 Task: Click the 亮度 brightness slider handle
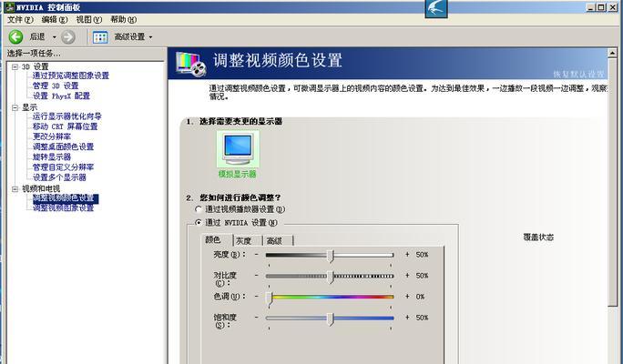coord(331,256)
